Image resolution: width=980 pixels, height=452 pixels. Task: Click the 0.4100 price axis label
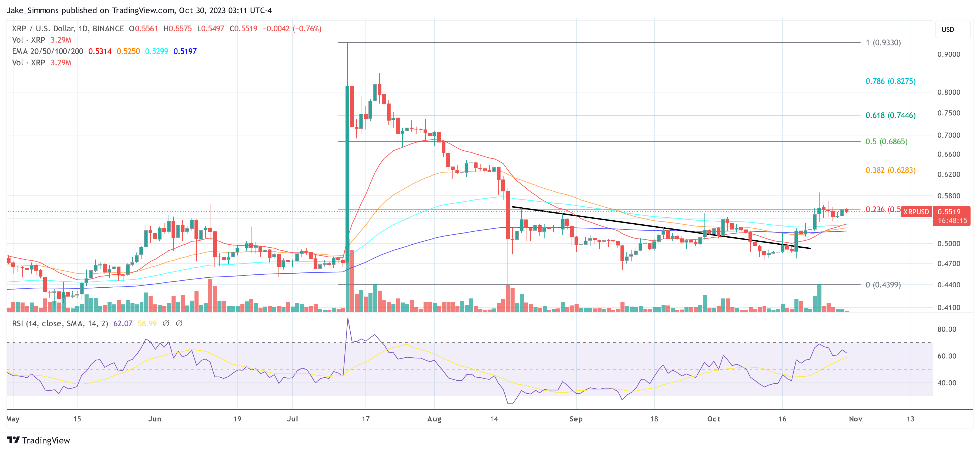point(948,307)
